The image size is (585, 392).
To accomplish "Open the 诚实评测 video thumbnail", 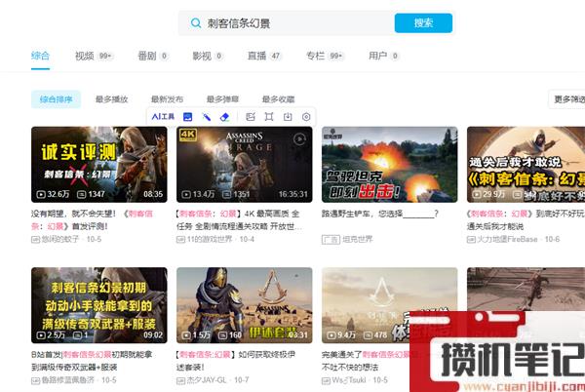I will (x=99, y=165).
